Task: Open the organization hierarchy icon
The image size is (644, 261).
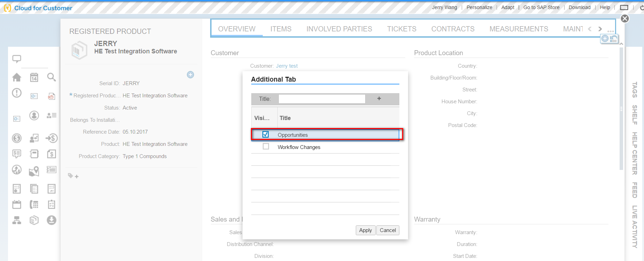Action: (17, 220)
